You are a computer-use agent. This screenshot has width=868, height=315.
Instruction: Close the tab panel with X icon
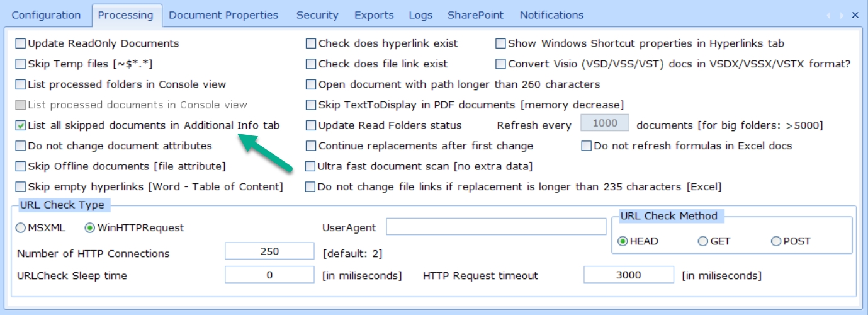click(x=855, y=15)
